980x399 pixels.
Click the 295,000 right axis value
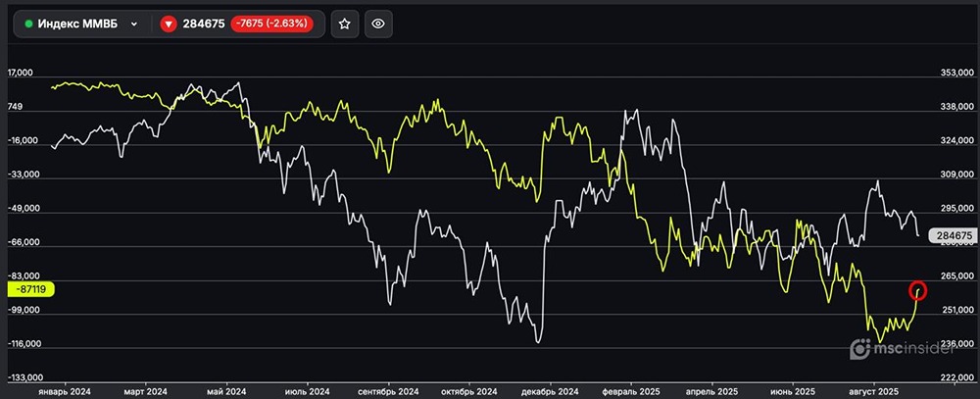coord(956,208)
